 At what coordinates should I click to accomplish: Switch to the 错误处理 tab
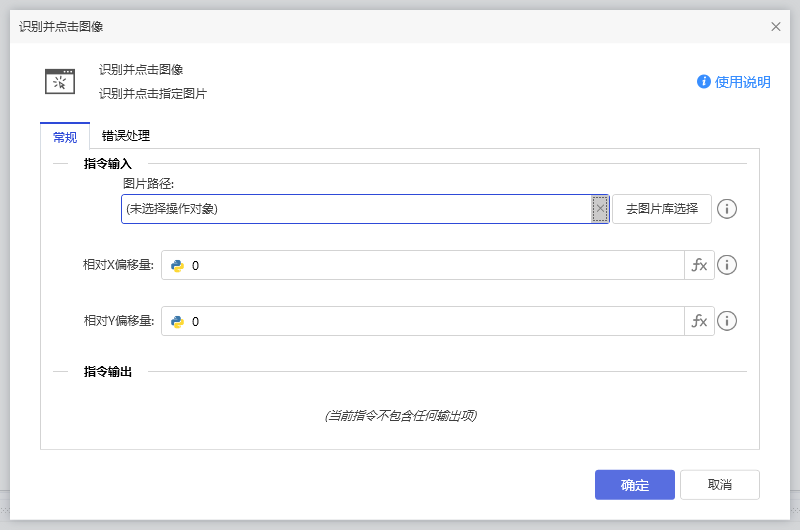126,136
